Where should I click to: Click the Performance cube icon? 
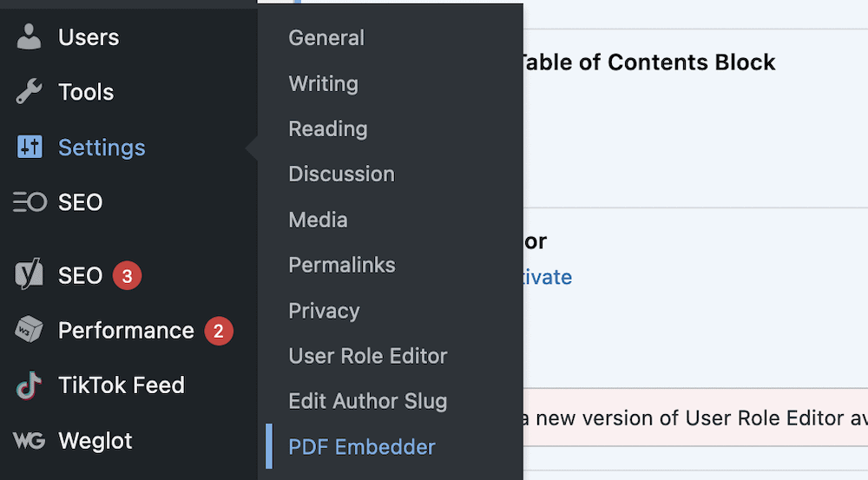pyautogui.click(x=30, y=331)
